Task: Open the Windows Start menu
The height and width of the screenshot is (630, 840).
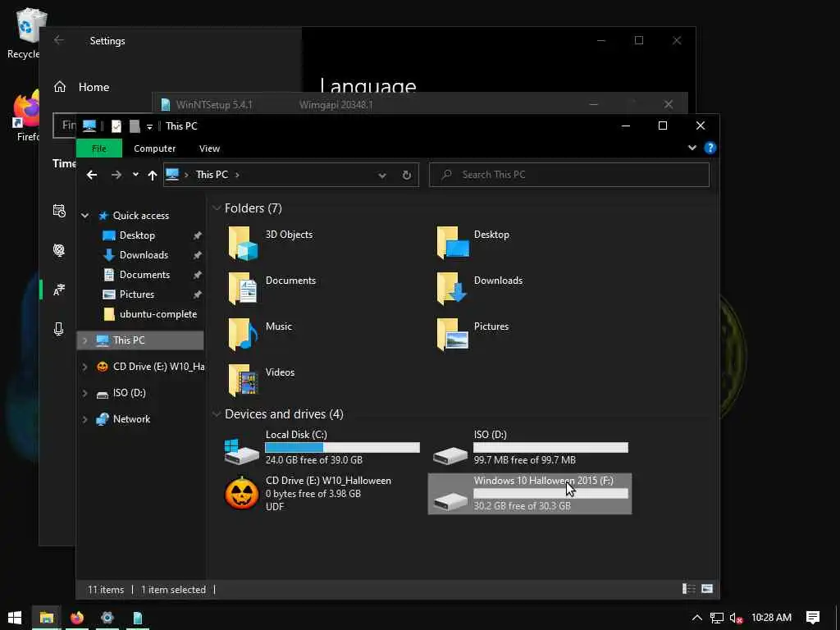Action: pyautogui.click(x=15, y=618)
